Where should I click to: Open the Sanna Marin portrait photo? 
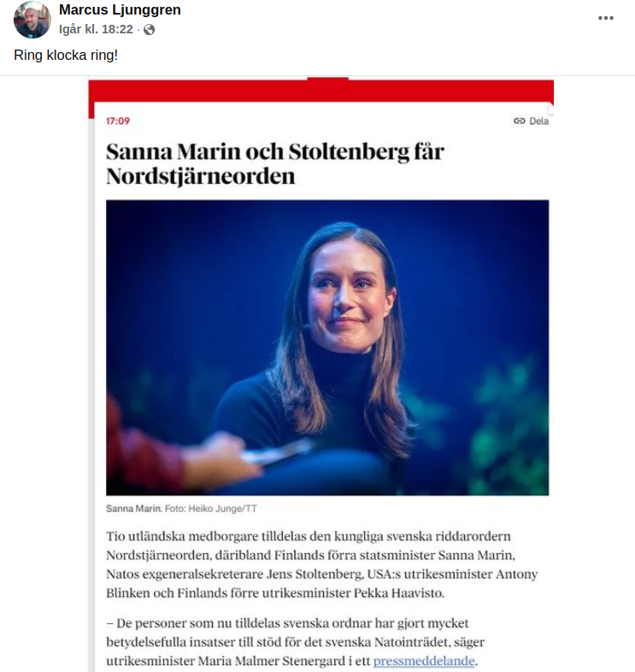[x=327, y=347]
